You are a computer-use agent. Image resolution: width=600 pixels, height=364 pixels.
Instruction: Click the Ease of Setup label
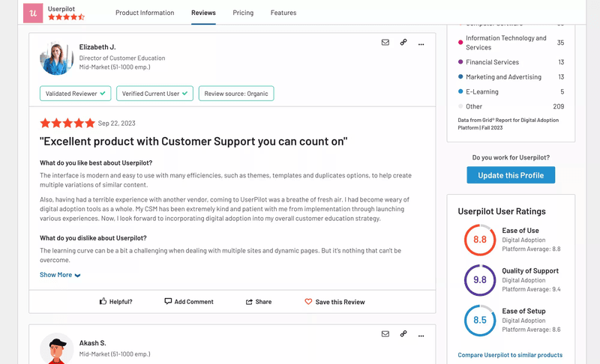coord(523,311)
